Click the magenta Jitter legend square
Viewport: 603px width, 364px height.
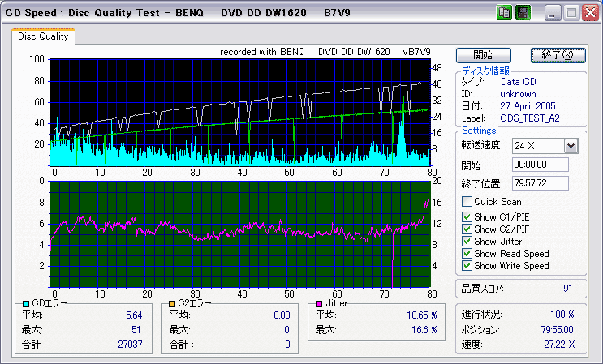tap(318, 303)
